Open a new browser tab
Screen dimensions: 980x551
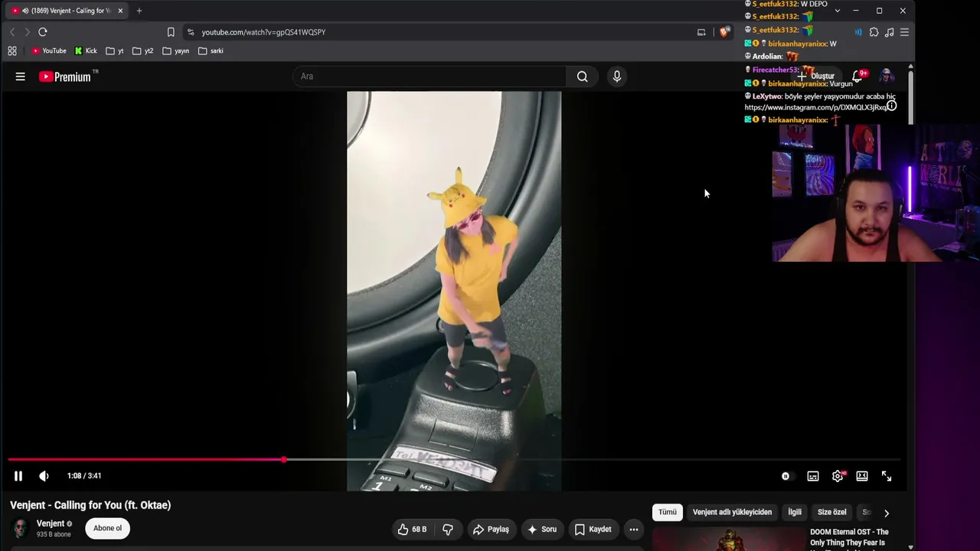[x=139, y=11]
